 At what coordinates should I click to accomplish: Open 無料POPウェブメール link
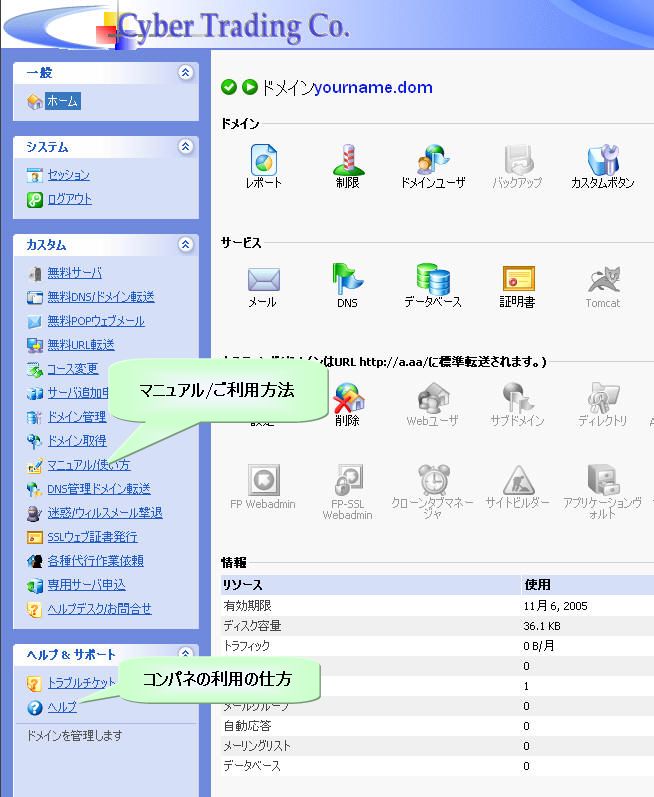coord(96,321)
